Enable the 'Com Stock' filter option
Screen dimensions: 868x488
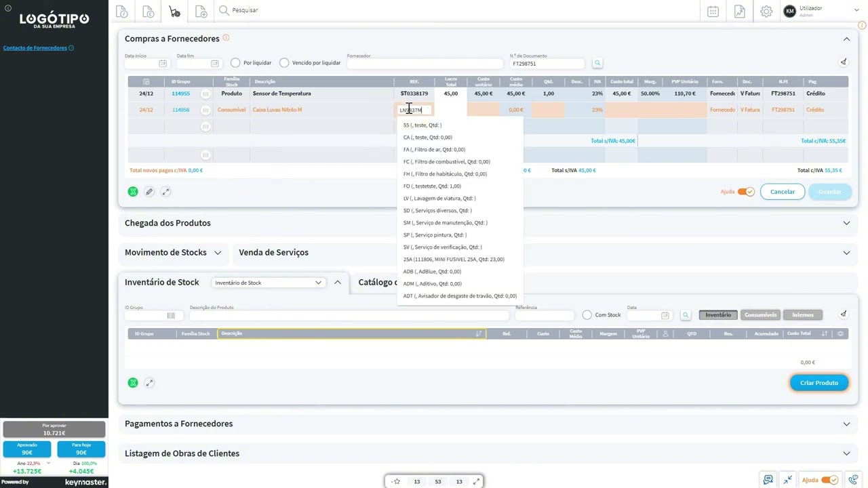[587, 315]
